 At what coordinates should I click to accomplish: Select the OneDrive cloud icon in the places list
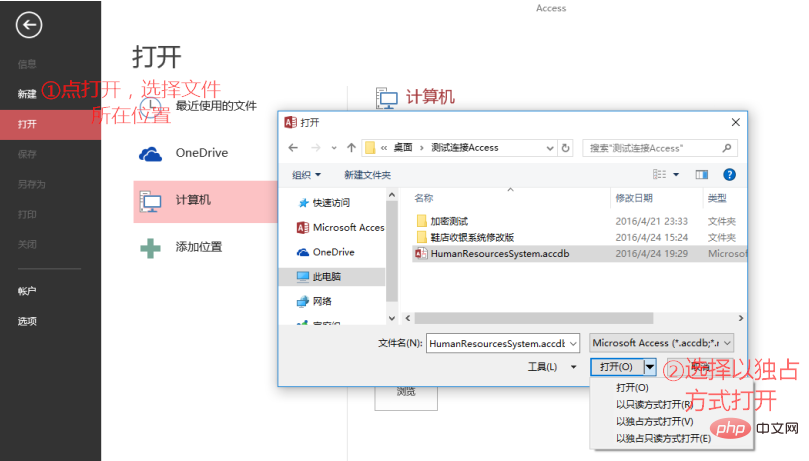(x=150, y=154)
